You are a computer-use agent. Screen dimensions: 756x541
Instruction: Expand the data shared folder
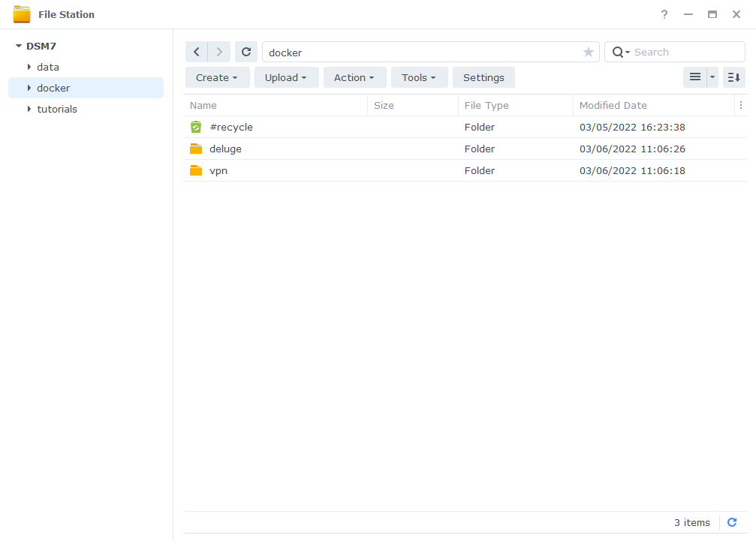(x=29, y=67)
